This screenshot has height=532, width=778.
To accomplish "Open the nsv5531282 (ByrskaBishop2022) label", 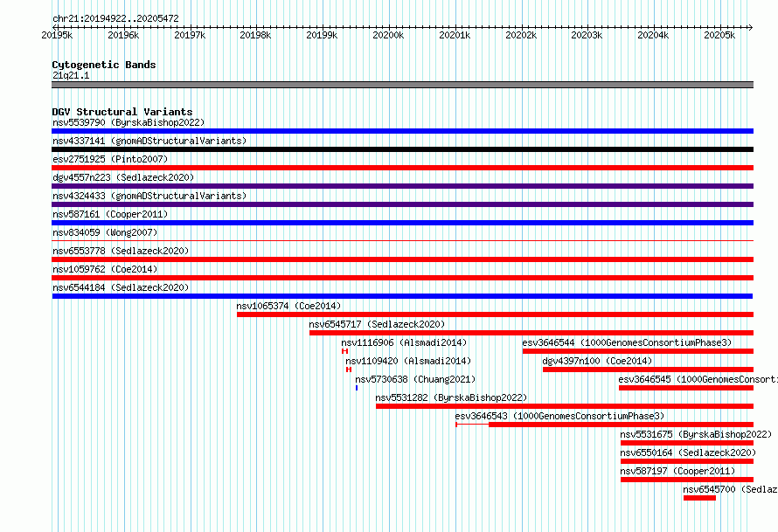I will pos(451,397).
